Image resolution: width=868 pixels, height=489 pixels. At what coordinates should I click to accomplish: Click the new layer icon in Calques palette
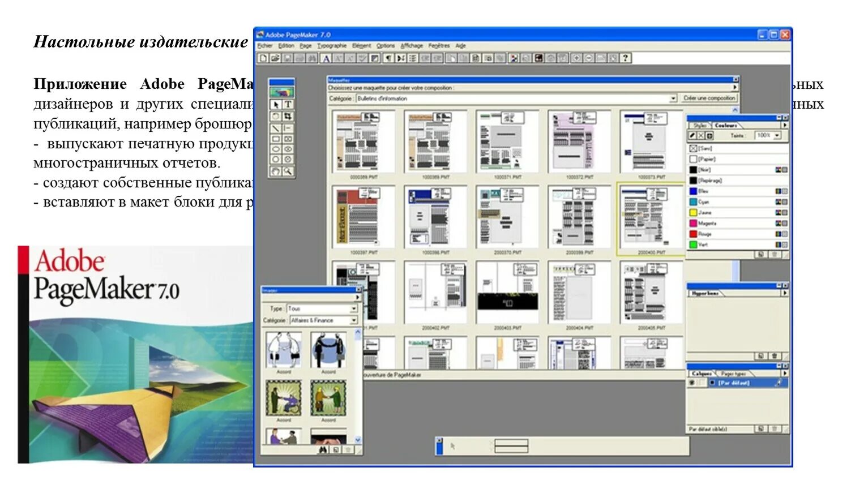(762, 429)
